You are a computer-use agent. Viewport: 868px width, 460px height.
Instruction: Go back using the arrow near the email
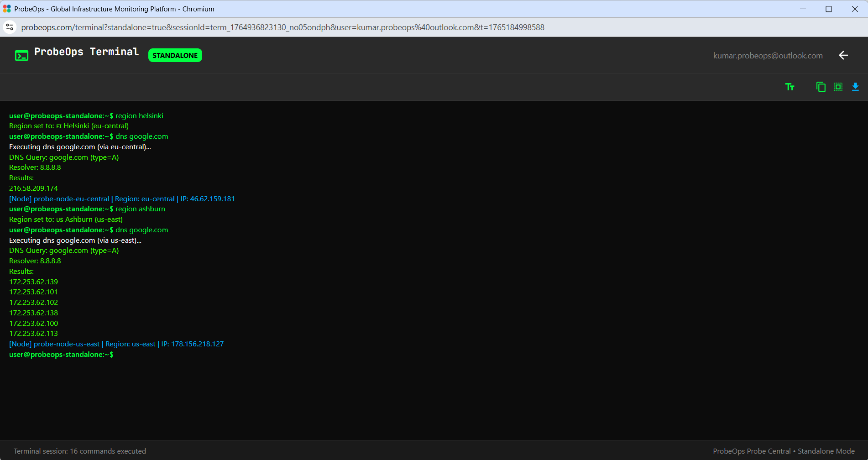coord(843,55)
